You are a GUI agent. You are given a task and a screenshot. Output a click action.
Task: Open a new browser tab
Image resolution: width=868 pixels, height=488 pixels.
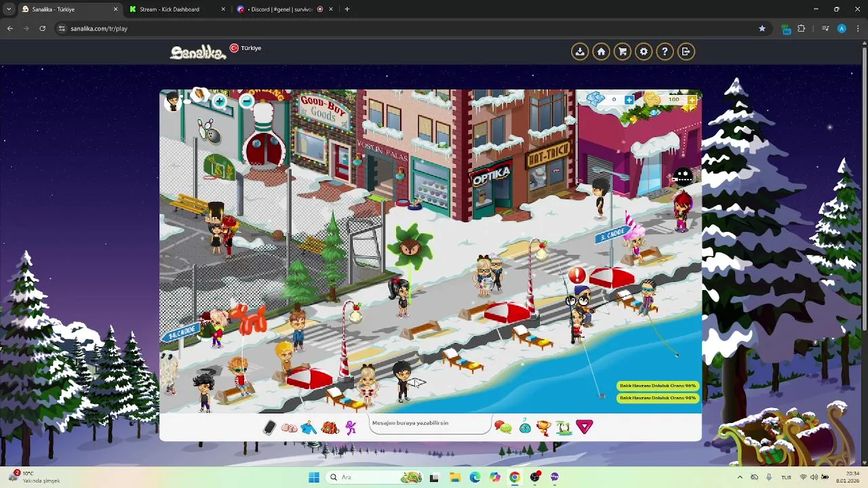point(347,9)
